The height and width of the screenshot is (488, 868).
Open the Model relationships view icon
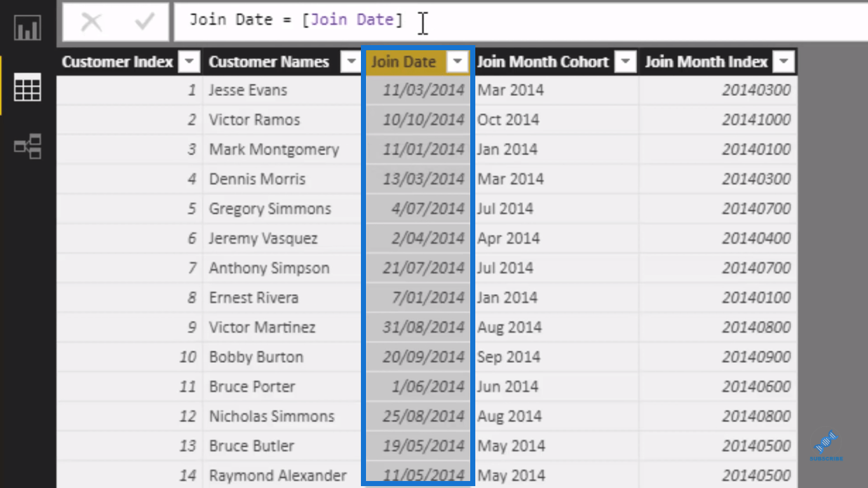pos(28,147)
